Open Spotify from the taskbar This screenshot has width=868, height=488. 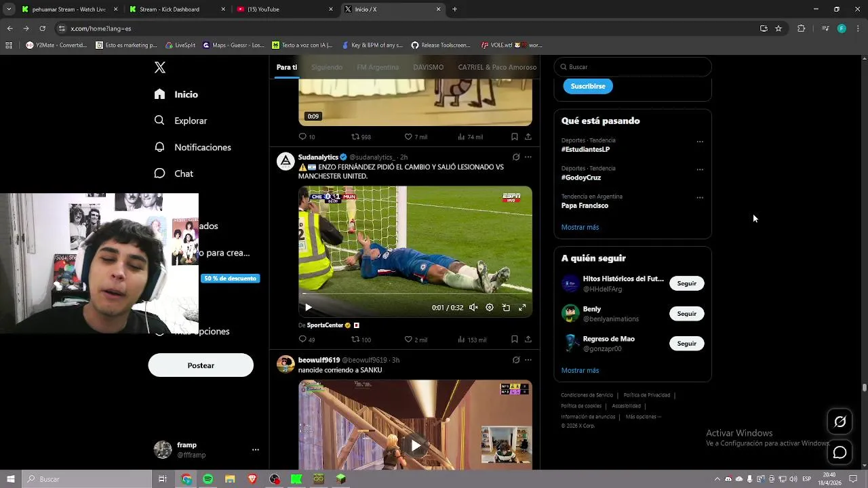(x=208, y=479)
